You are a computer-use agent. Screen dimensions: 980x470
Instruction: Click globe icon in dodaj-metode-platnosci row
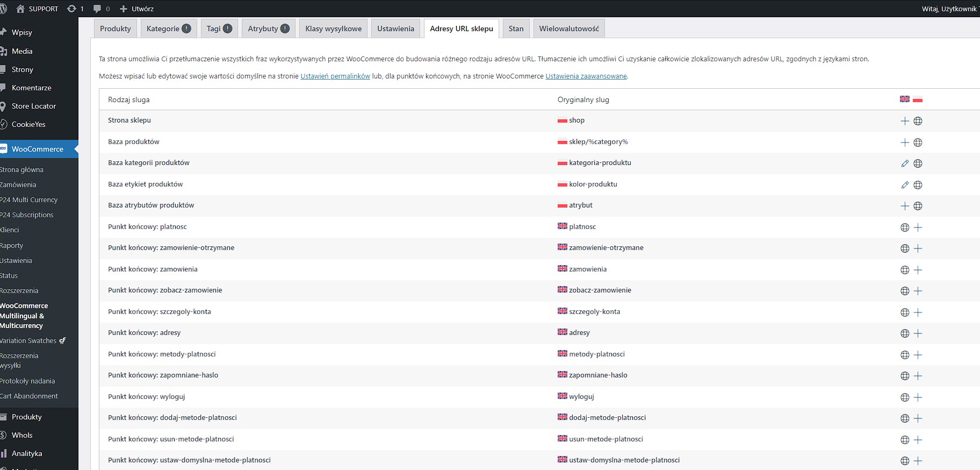(x=905, y=418)
